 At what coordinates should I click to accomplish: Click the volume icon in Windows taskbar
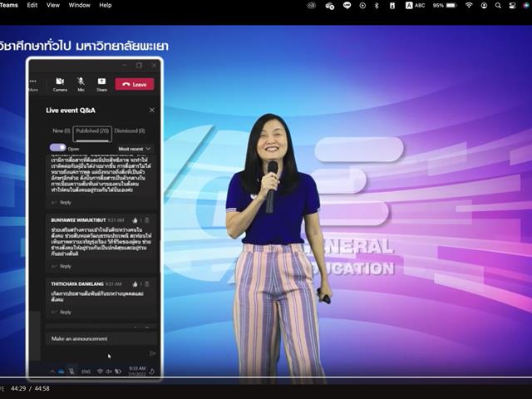pos(109,372)
